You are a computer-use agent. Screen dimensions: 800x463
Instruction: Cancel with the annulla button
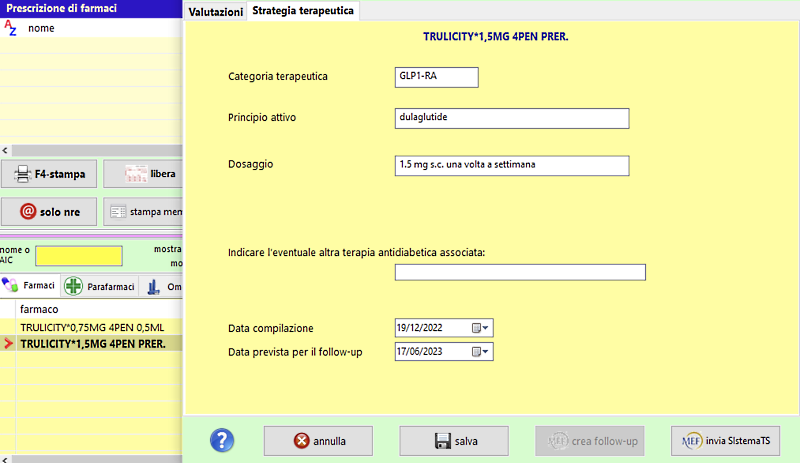(318, 440)
